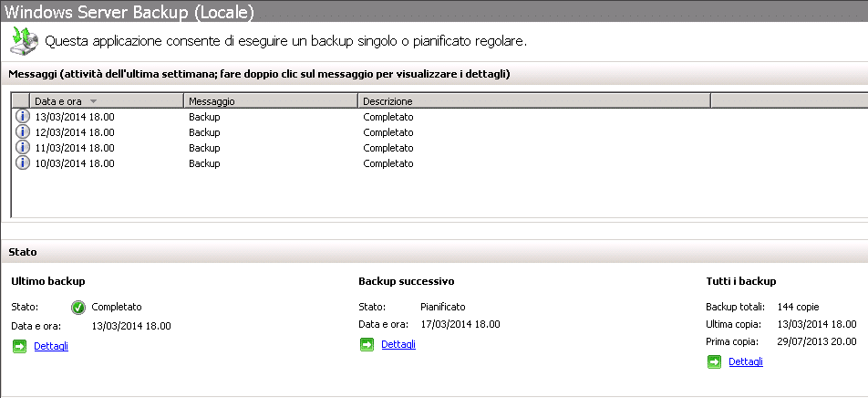The height and width of the screenshot is (398, 868).
Task: Click the Descrizione column header
Action: point(534,101)
